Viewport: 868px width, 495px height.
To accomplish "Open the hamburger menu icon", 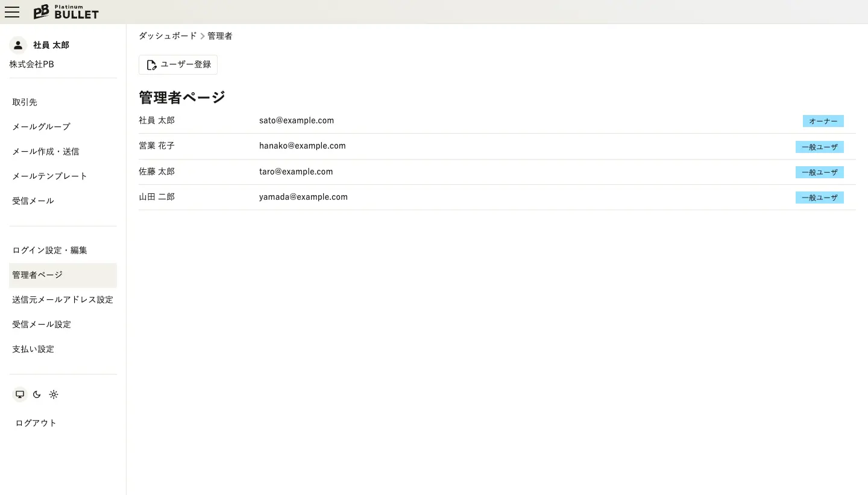I will tap(12, 12).
